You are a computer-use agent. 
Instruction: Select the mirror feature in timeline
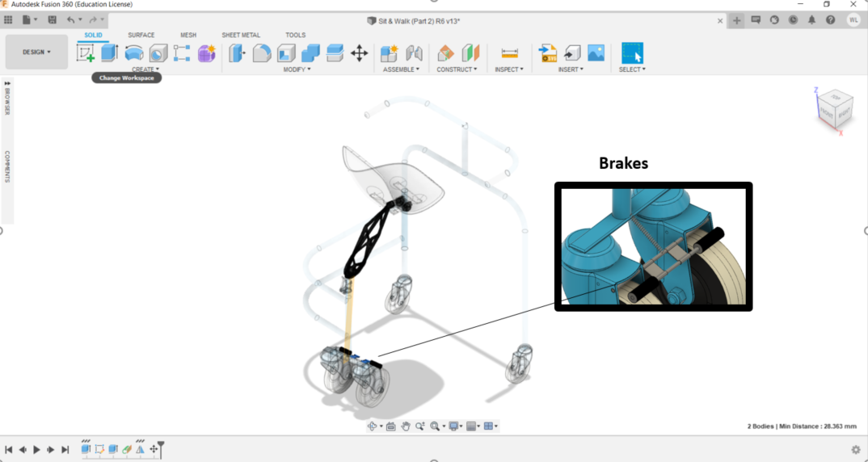[140, 449]
